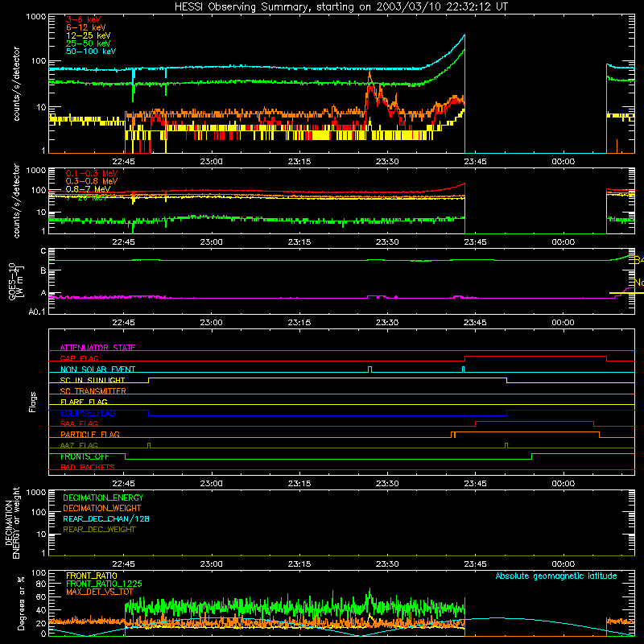Pick the BAD_PACKETS flag label
The width and height of the screenshot is (644, 644).
[88, 467]
